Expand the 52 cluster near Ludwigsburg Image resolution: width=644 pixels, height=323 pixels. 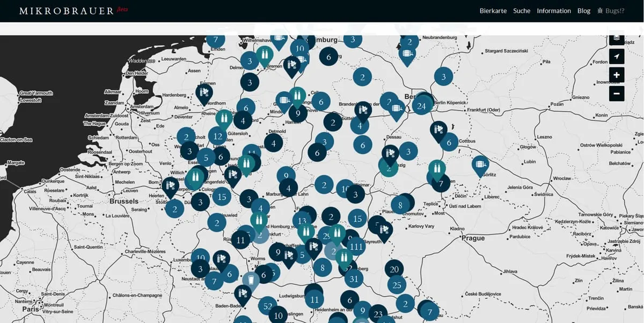(267, 306)
